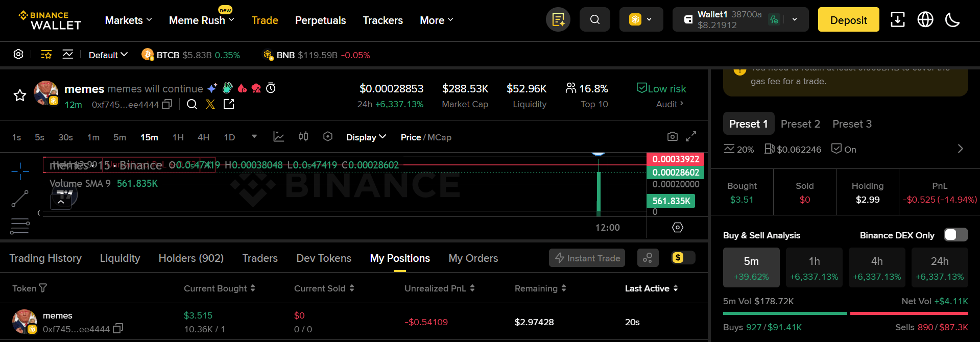This screenshot has width=980, height=342.
Task: Open the Trackers page
Action: (x=383, y=20)
